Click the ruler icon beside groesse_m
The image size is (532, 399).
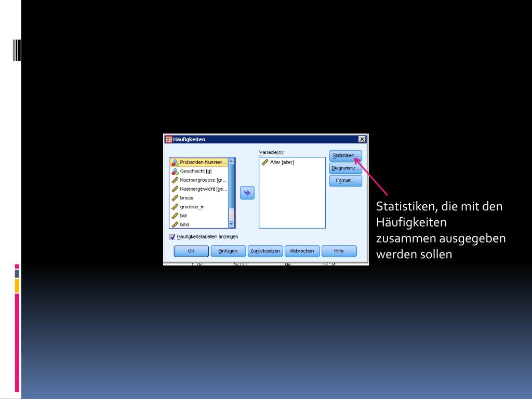coord(175,207)
